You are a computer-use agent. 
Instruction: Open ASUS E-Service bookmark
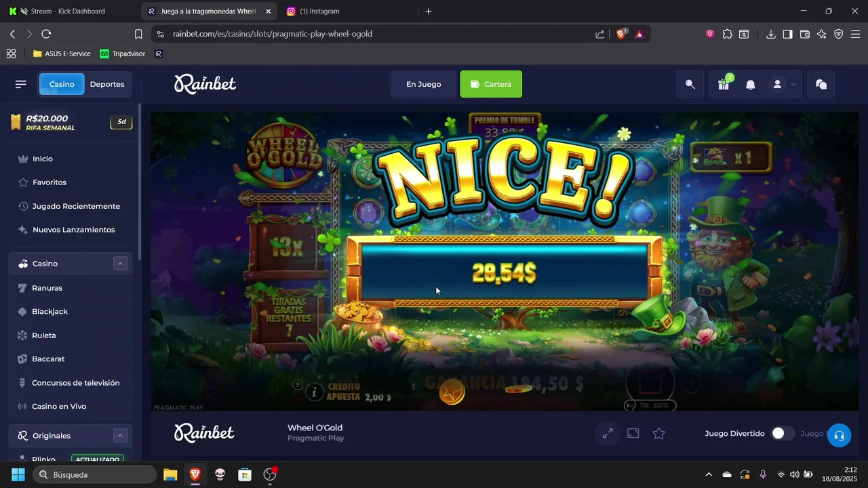coord(62,54)
